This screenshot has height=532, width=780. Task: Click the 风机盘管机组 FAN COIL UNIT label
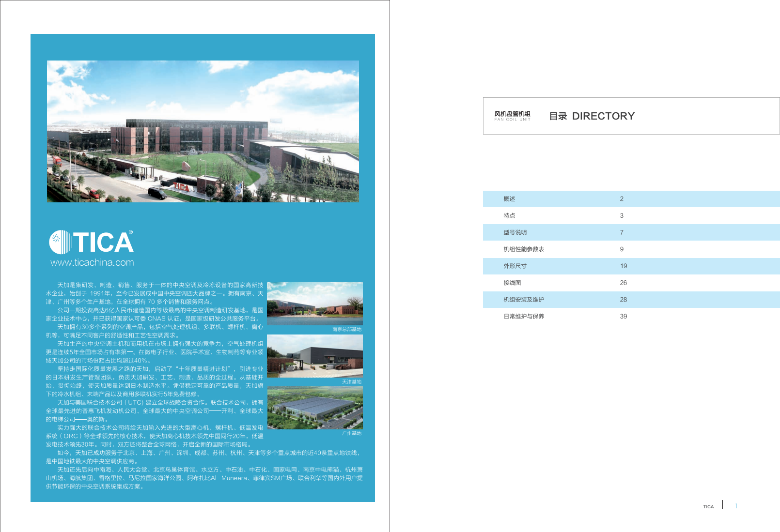[x=512, y=116]
